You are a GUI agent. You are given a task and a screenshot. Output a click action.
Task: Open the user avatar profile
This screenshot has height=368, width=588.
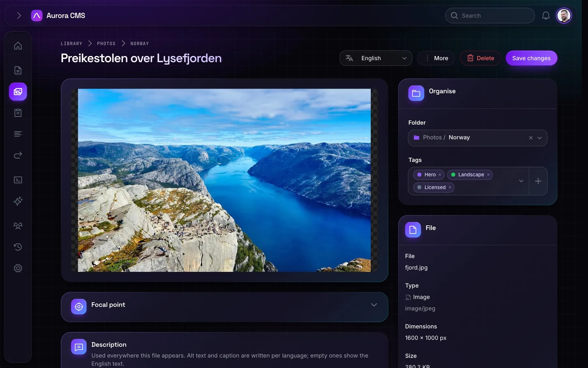(x=564, y=16)
